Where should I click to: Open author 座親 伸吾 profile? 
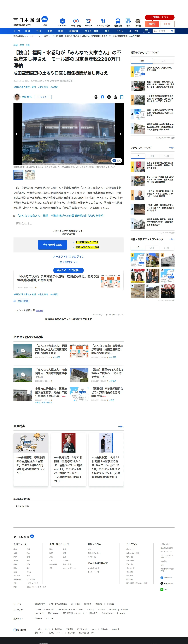(27, 97)
